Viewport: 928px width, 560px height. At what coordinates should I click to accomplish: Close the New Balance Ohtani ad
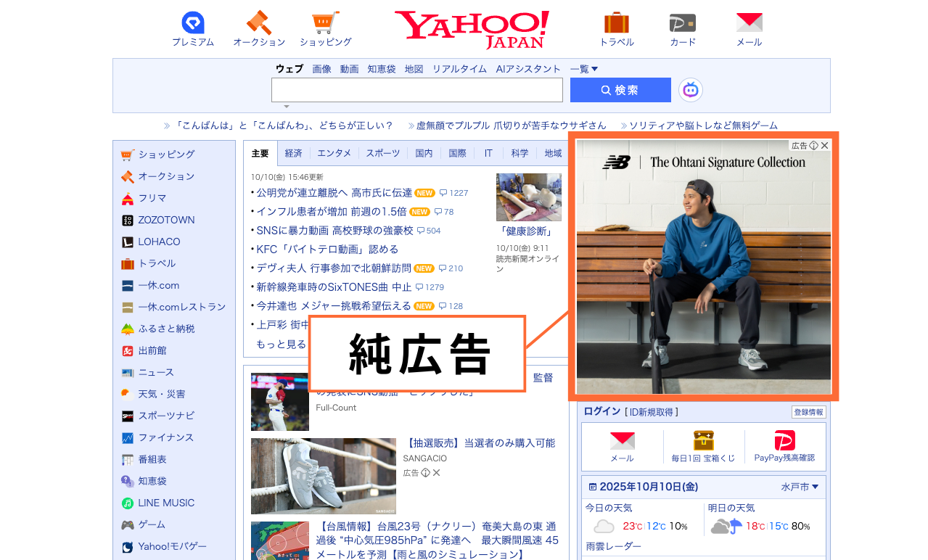click(824, 145)
